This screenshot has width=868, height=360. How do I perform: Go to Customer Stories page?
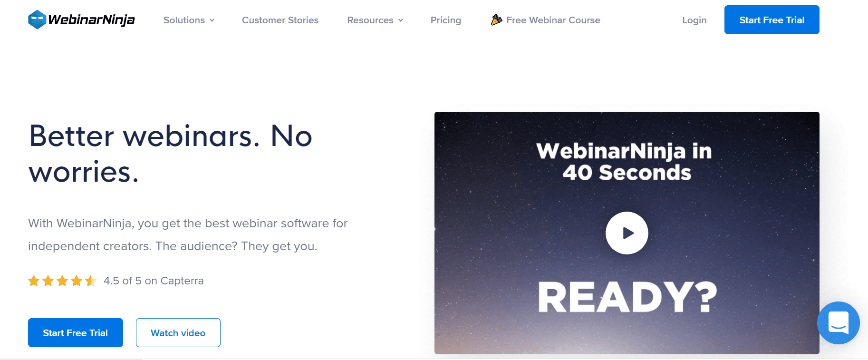[280, 20]
